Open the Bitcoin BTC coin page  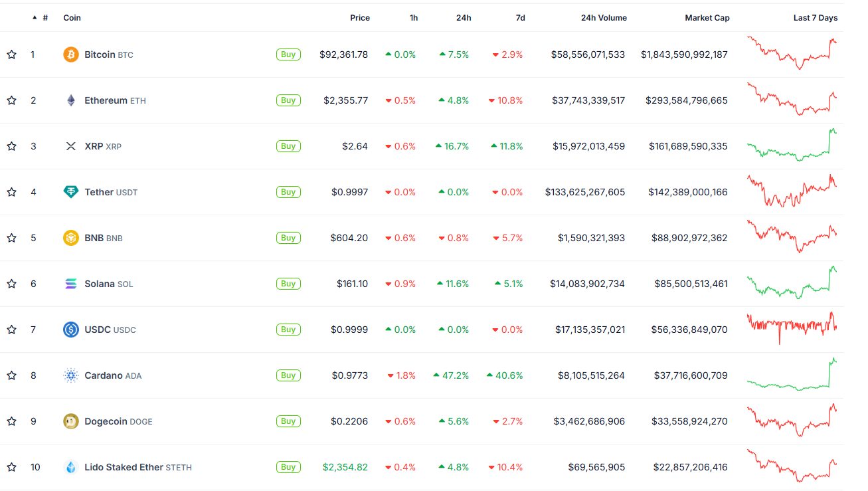click(x=109, y=54)
